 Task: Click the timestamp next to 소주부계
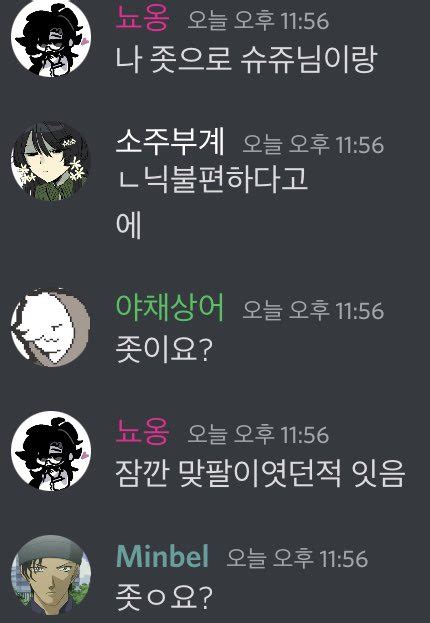313,145
